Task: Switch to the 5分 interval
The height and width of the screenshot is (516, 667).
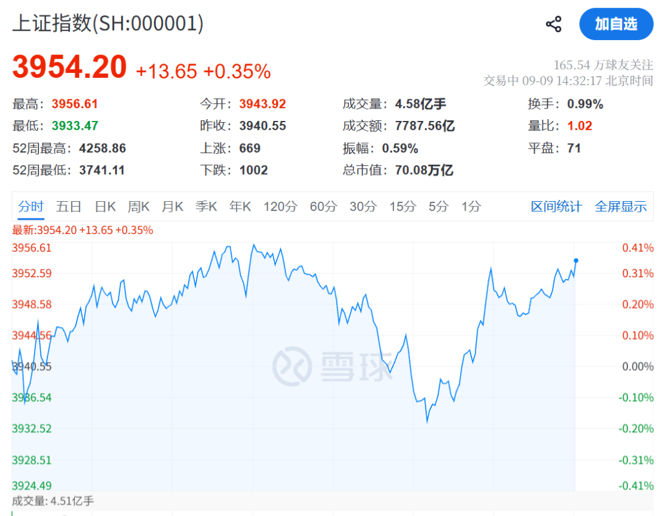Action: [438, 207]
